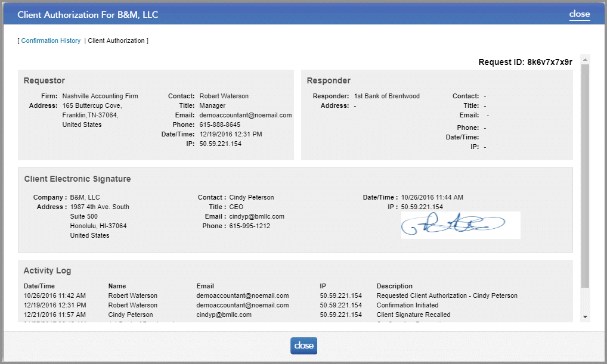
Task: Select the Requested Client Authorization log entry
Action: tap(447, 295)
